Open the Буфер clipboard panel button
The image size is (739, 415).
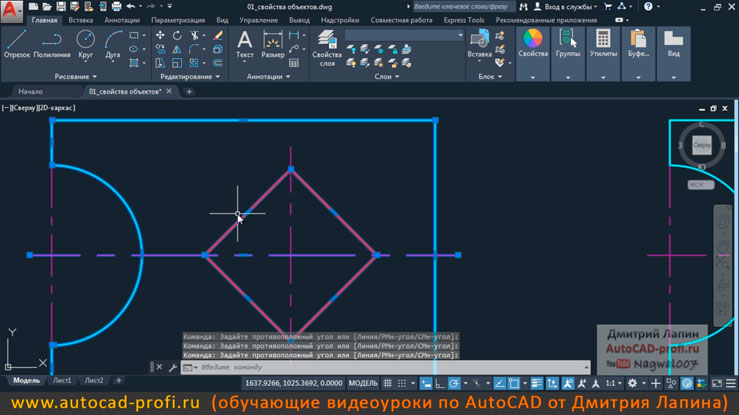click(639, 54)
